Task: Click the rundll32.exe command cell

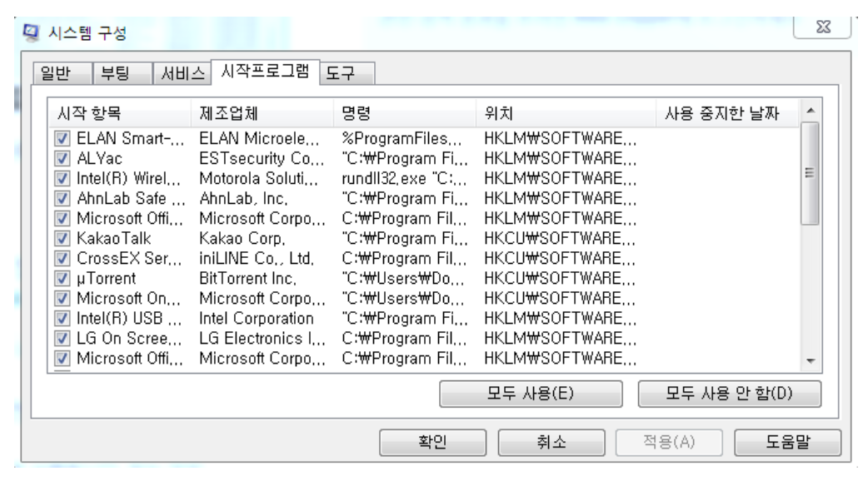Action: click(404, 179)
